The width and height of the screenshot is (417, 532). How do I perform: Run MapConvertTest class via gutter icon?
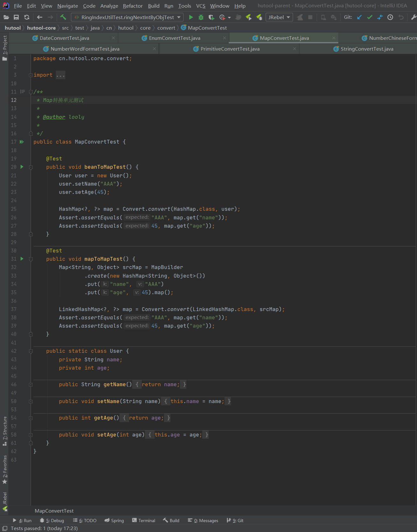(22, 142)
